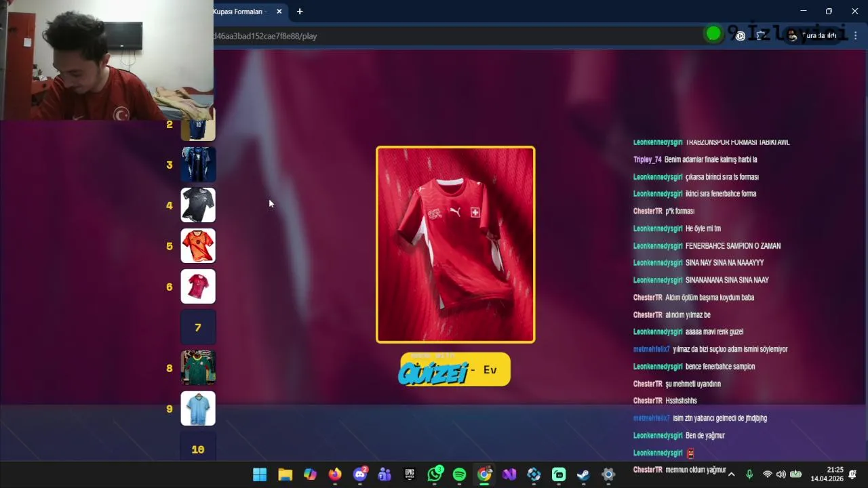The image size is (868, 488).
Task: Click chat message 'bence fenerbahce sampion'
Action: (720, 367)
